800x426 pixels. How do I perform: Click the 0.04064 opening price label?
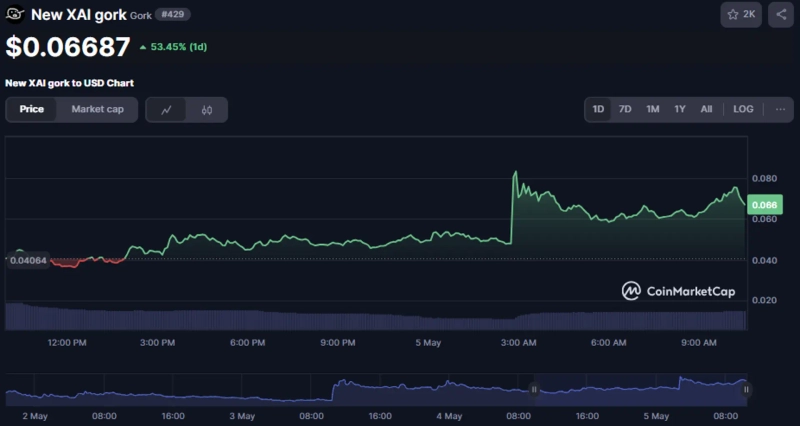click(27, 260)
